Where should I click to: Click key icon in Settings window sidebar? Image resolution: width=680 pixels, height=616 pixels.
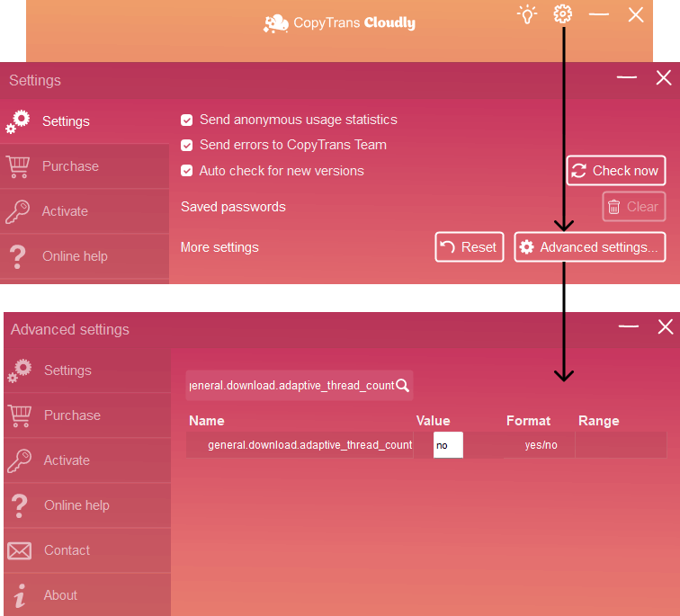point(17,211)
